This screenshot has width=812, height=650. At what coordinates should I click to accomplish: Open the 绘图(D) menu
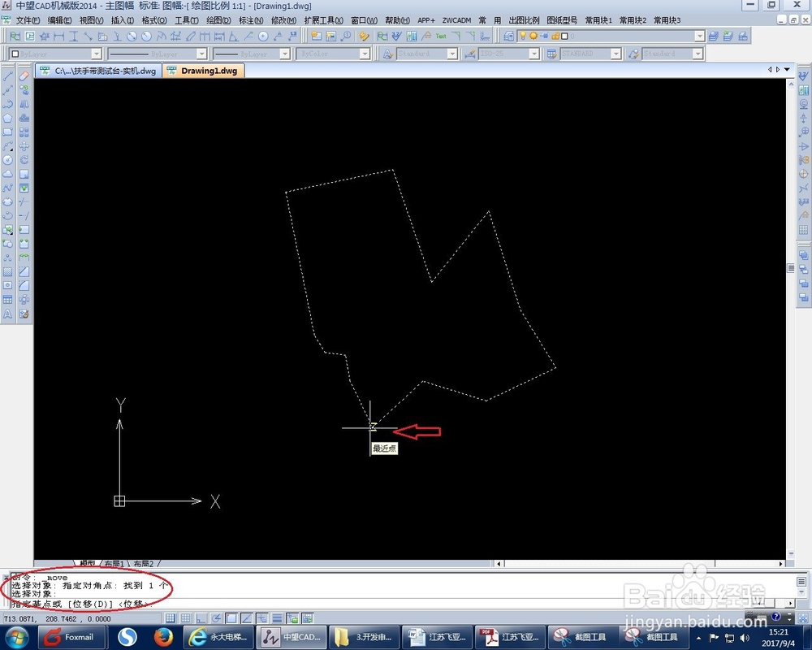click(x=218, y=20)
